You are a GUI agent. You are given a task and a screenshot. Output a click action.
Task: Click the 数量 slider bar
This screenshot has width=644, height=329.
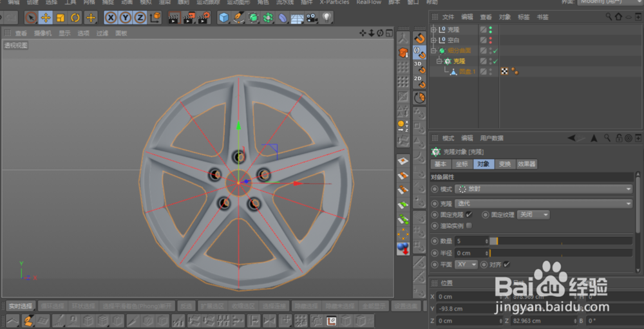pyautogui.click(x=561, y=241)
